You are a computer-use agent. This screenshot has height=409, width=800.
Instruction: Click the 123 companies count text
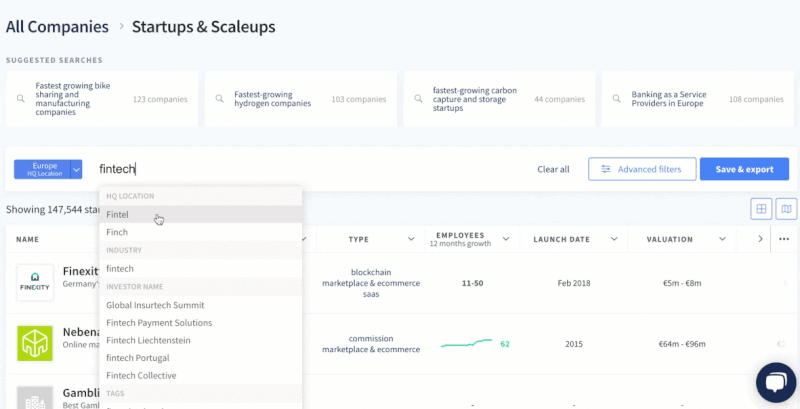pyautogui.click(x=160, y=99)
